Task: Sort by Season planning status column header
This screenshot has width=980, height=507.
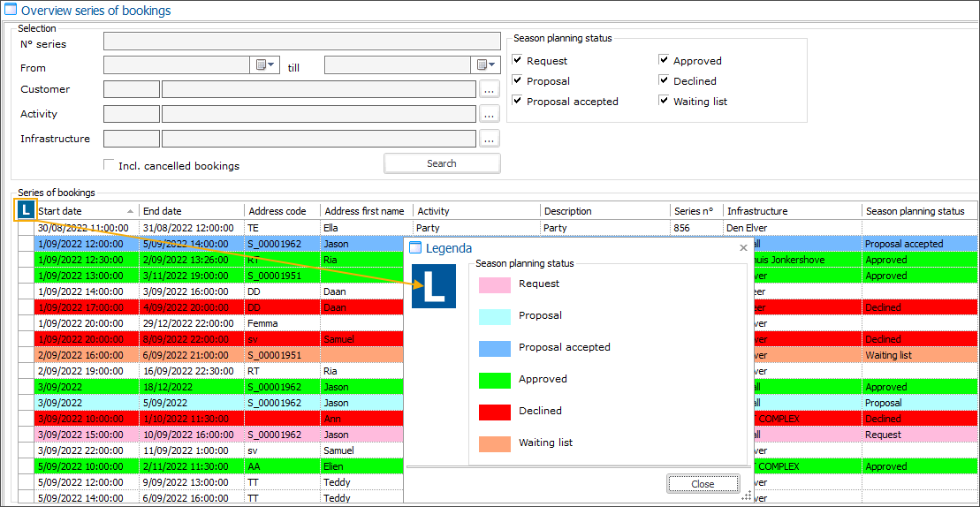Action: coord(919,211)
